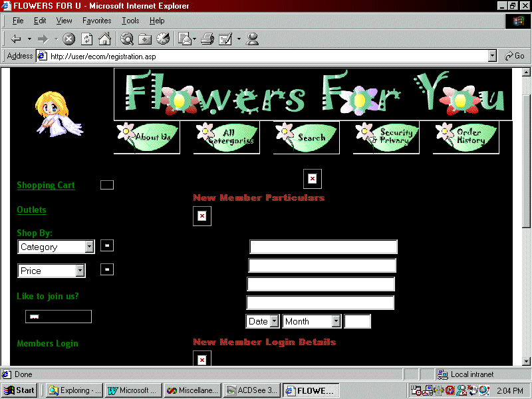Screen dimensions: 532x399
Task: Print the registration page
Action: click(x=206, y=39)
